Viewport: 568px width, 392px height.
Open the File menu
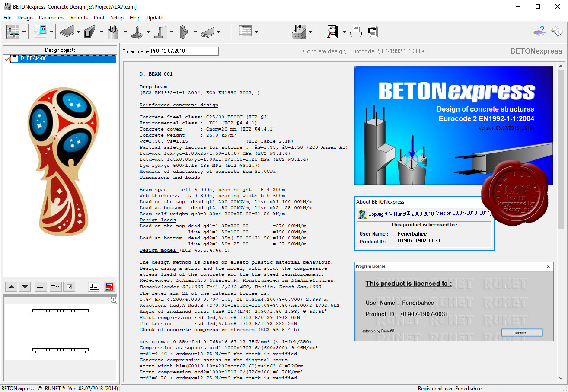click(x=7, y=18)
